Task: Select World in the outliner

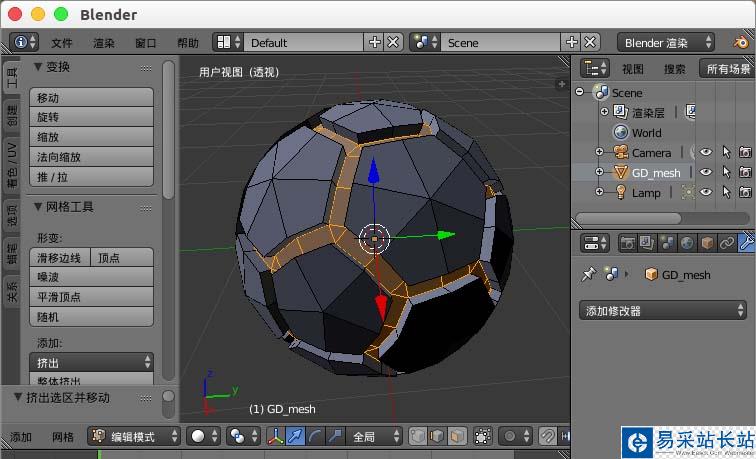Action: tap(646, 132)
